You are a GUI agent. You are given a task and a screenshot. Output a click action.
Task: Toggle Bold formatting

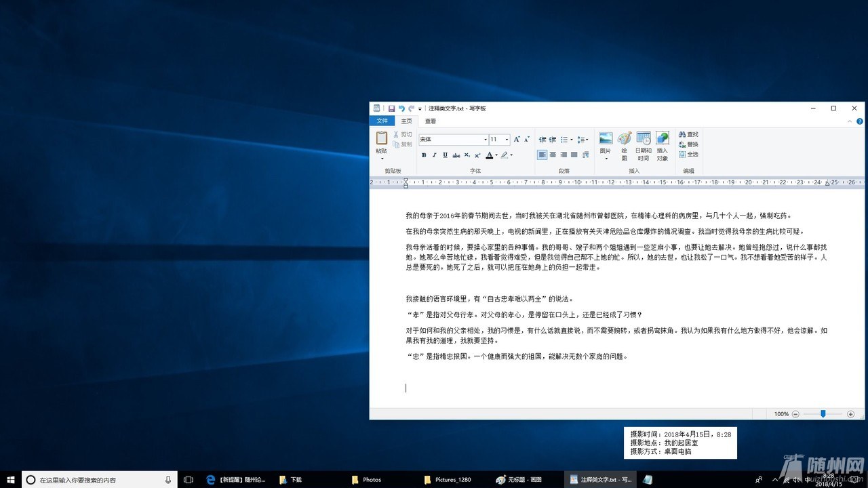[424, 155]
